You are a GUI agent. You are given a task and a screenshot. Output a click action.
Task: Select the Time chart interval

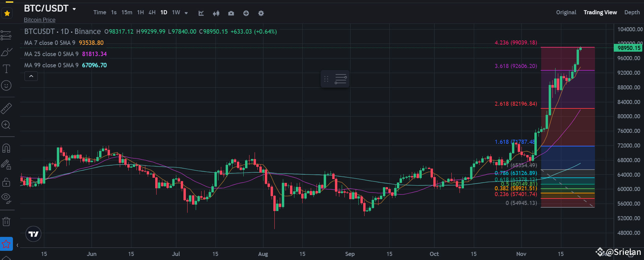click(100, 13)
